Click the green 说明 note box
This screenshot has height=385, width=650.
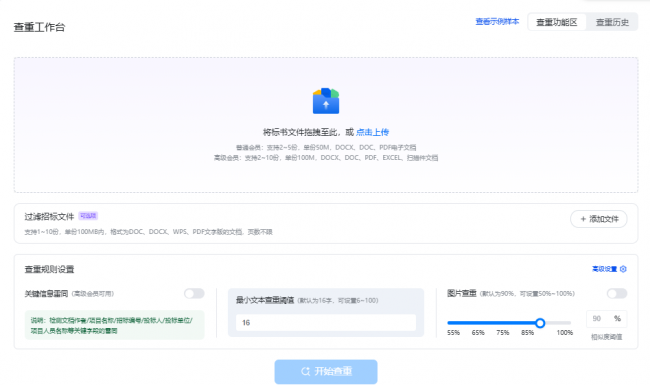[114, 325]
